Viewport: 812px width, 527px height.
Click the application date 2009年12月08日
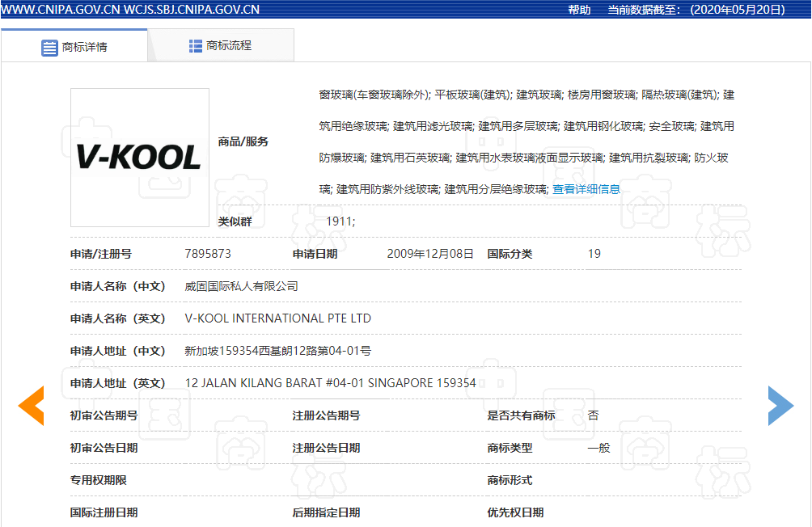pyautogui.click(x=430, y=254)
